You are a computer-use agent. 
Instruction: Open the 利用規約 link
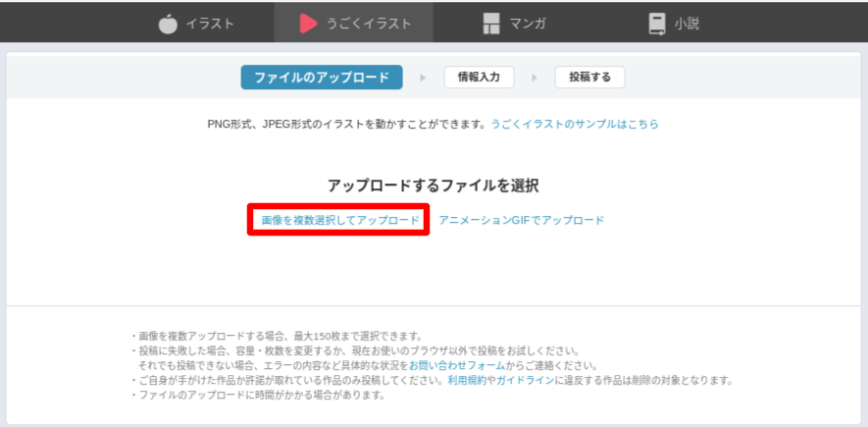point(467,381)
